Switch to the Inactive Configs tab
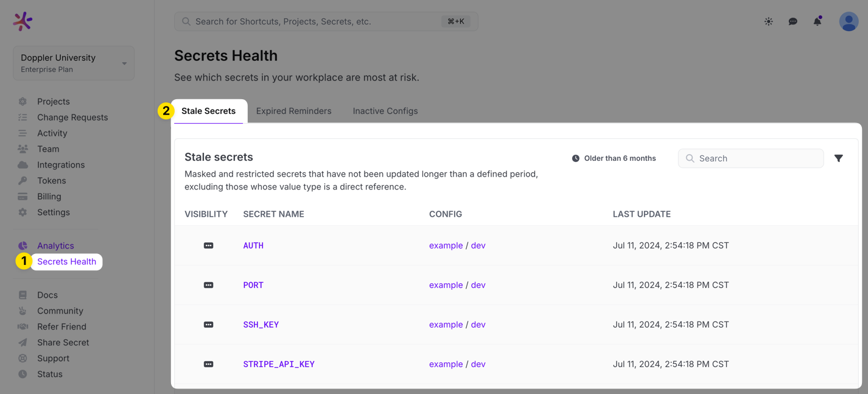Screen dimensions: 868x394 (385, 111)
